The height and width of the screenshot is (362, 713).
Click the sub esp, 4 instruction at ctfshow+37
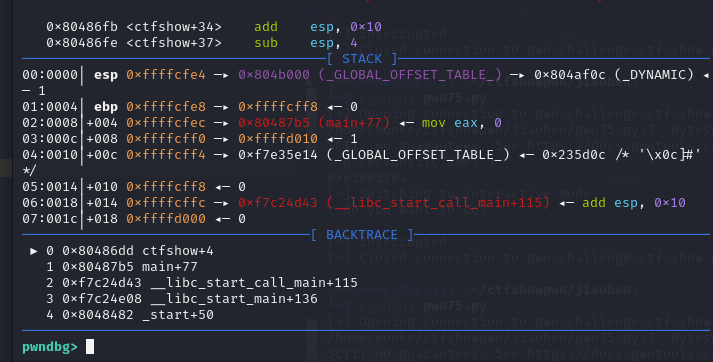(202, 43)
